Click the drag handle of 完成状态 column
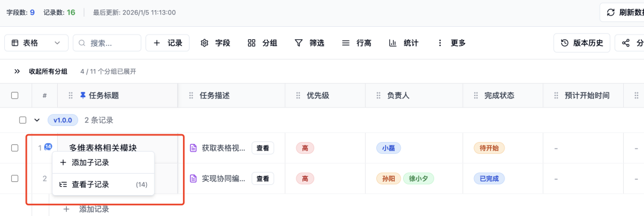Screen dimensions: 644x216 [x=476, y=95]
